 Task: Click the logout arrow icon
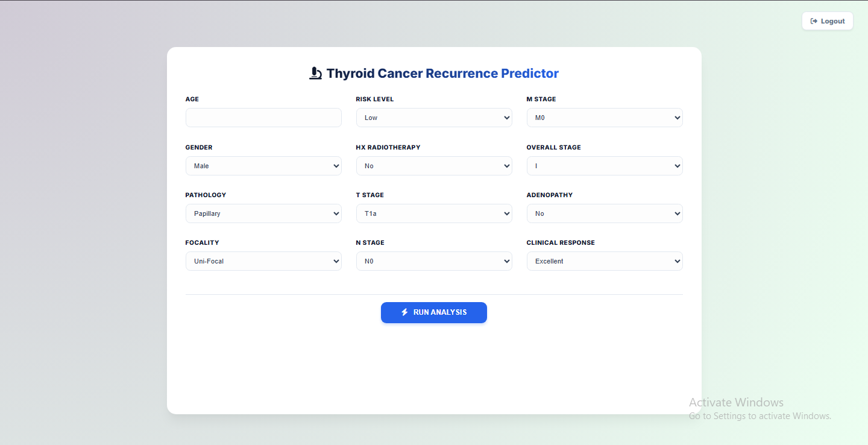[814, 21]
